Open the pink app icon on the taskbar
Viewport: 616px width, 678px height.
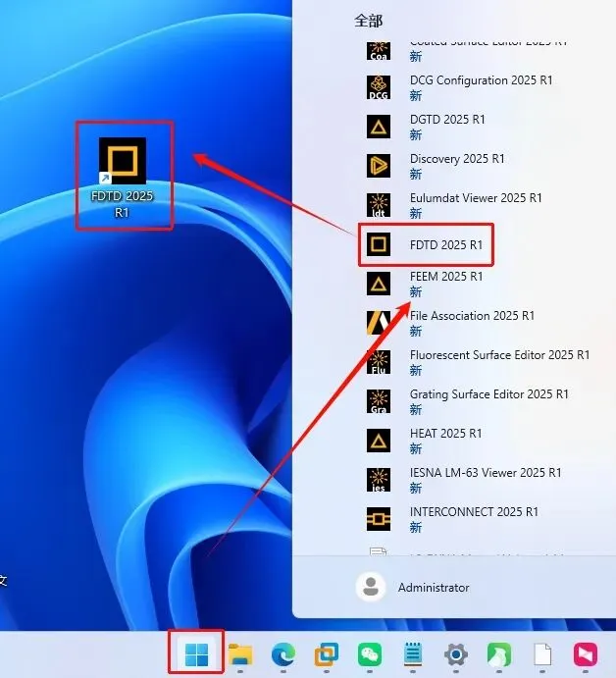point(586,654)
